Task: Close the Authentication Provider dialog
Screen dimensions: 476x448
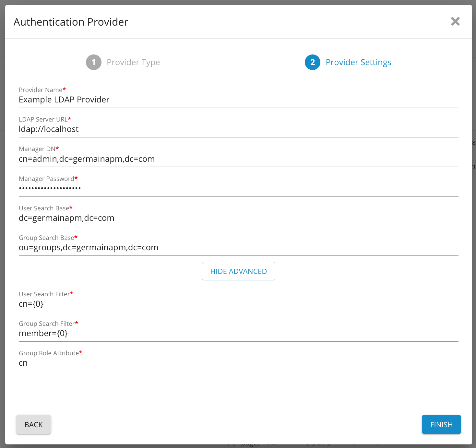Action: pos(455,21)
